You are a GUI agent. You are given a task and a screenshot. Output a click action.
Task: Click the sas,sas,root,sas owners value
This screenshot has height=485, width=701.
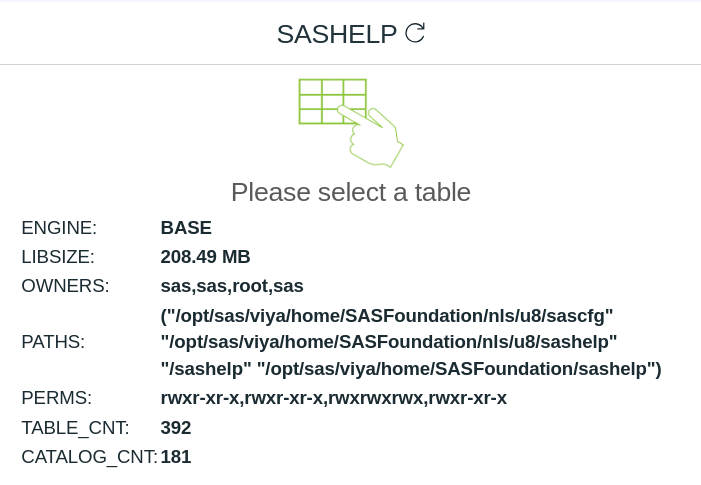pos(232,286)
